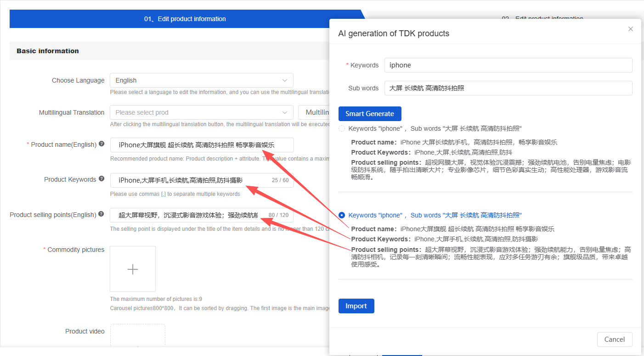Screen dimensions: 644x356
Task: Click the AI generation of TDK products title
Action: 394,33
